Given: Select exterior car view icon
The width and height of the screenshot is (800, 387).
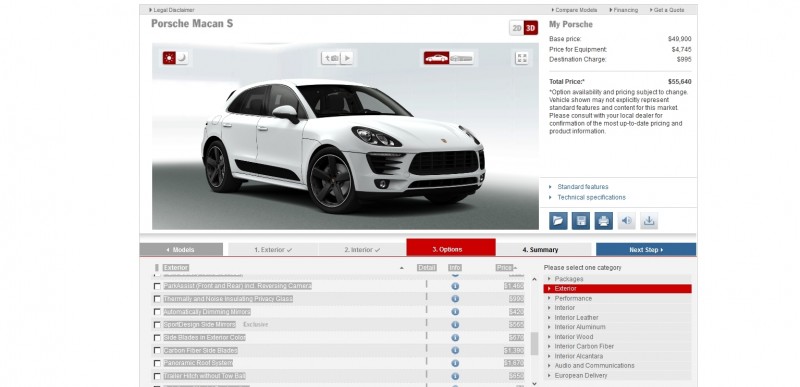Looking at the screenshot, I should [x=436, y=58].
